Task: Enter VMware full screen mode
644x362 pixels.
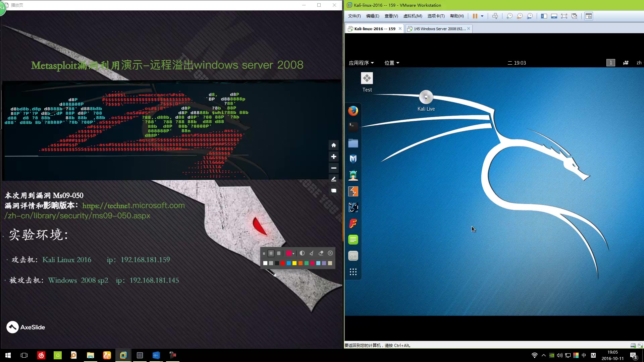Action: point(564,16)
